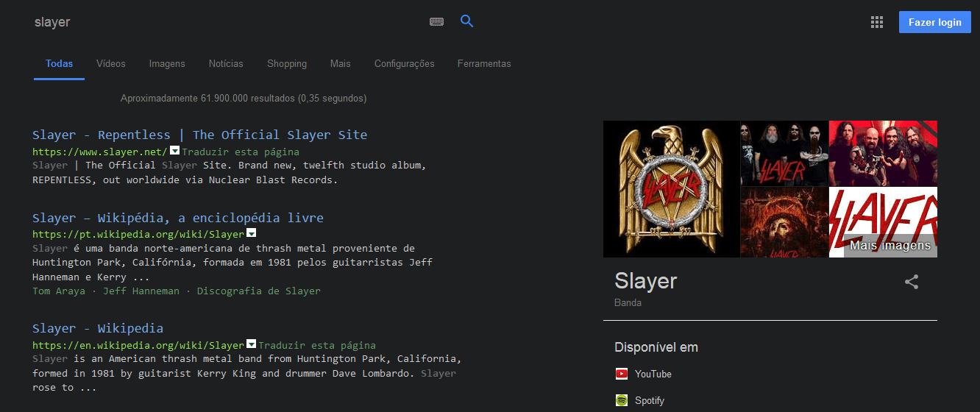Open the YouTube link under Disponível em

[653, 374]
